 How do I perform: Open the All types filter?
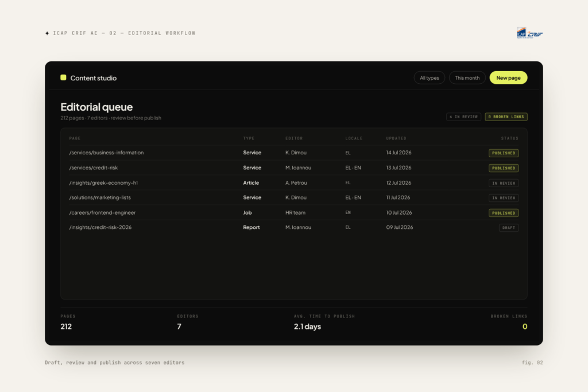430,78
